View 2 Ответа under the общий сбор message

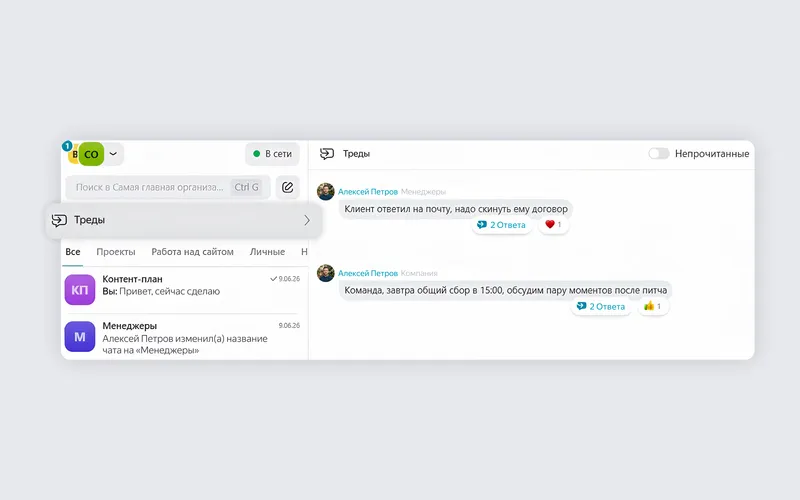pos(601,306)
